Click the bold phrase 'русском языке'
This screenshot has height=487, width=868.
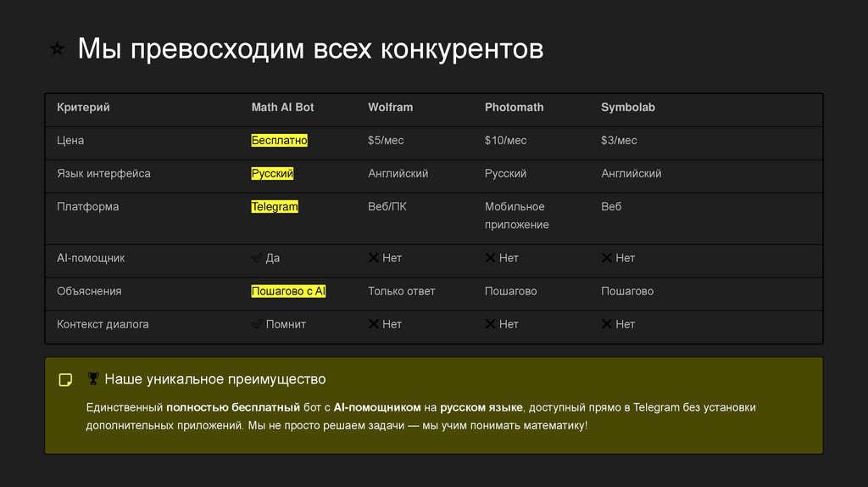(x=481, y=407)
